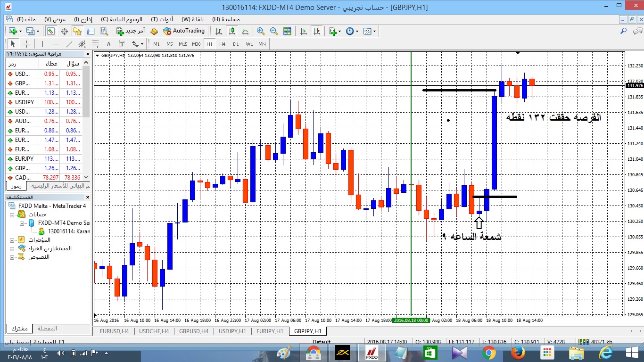
Task: Open Firefox from the taskbar
Action: pyautogui.click(x=518, y=353)
